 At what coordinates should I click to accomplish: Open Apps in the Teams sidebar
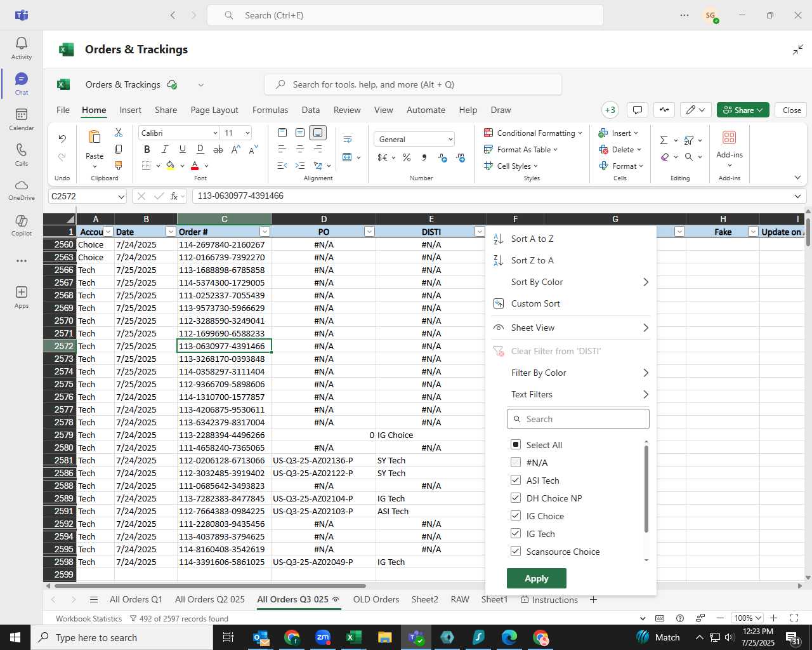pyautogui.click(x=22, y=292)
